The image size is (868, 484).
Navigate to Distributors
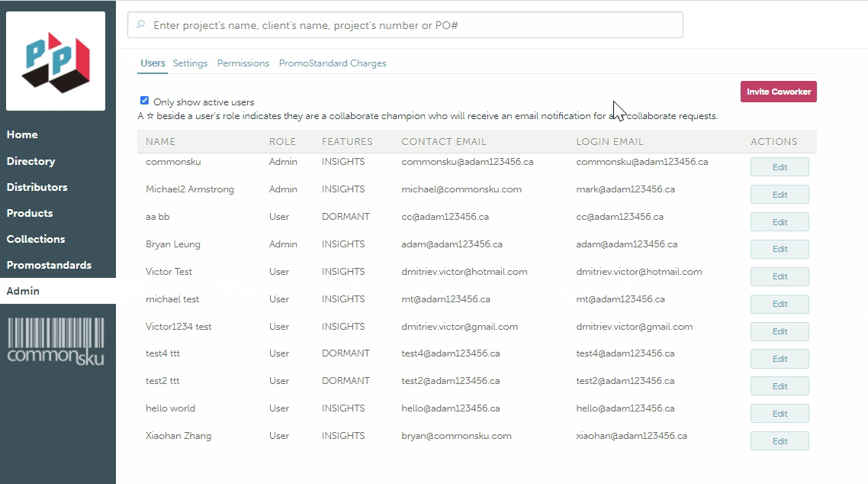[37, 187]
